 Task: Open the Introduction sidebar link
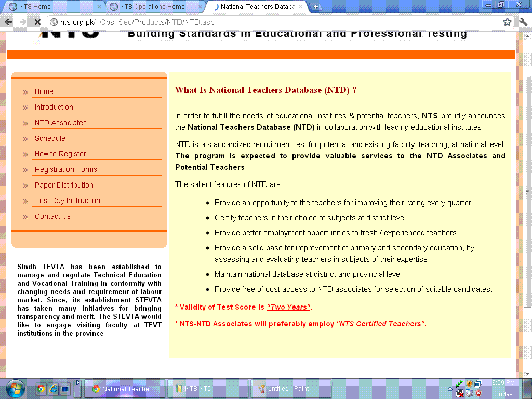[54, 107]
